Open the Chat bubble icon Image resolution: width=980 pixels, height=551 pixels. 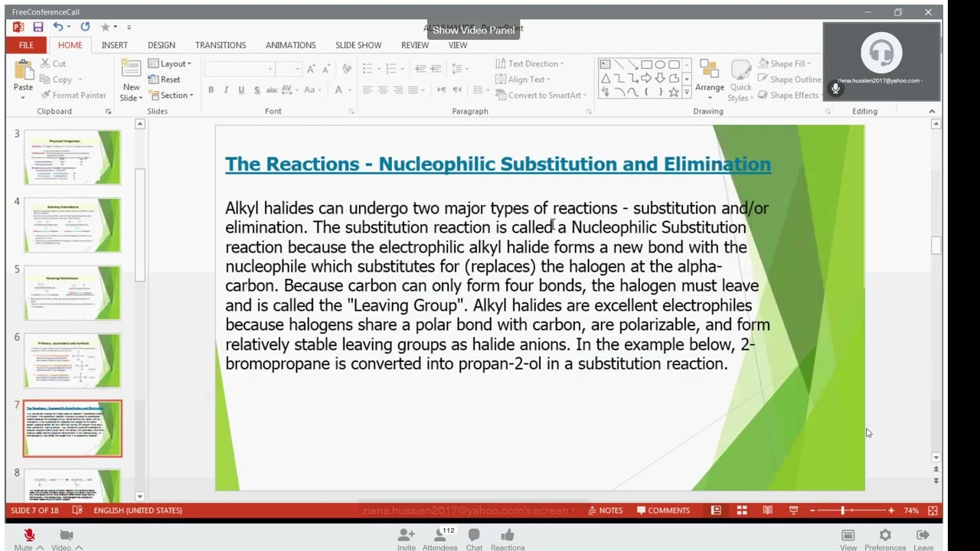pyautogui.click(x=474, y=535)
